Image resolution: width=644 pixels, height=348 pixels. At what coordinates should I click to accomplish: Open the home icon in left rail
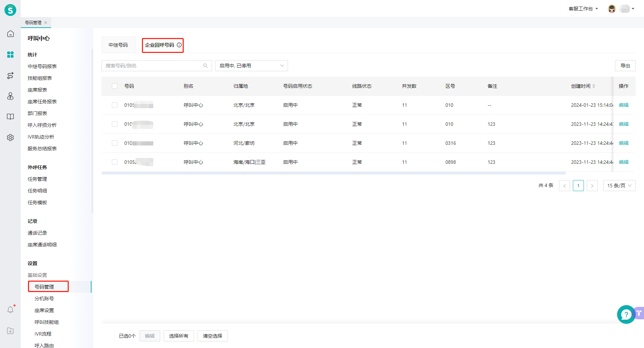click(x=10, y=34)
